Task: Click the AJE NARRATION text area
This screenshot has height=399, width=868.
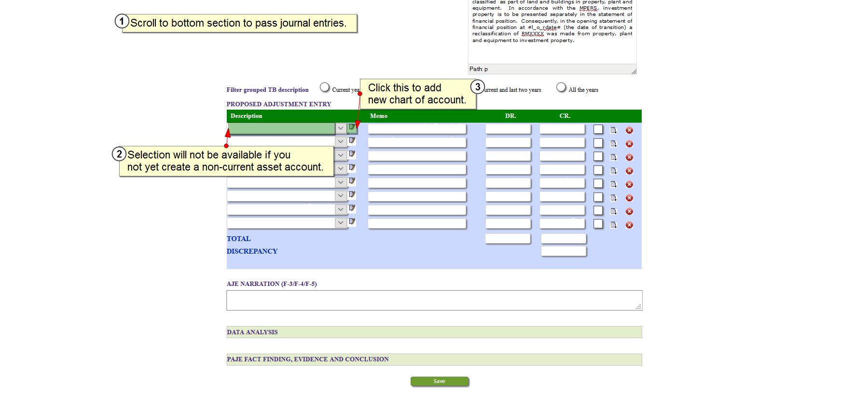Action: coord(434,300)
